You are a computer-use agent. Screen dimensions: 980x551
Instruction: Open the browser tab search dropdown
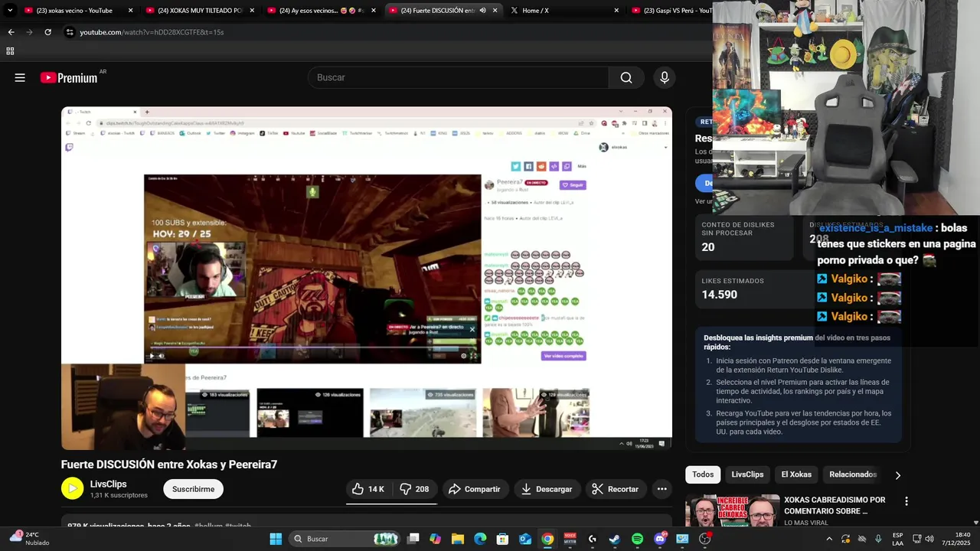point(10,11)
